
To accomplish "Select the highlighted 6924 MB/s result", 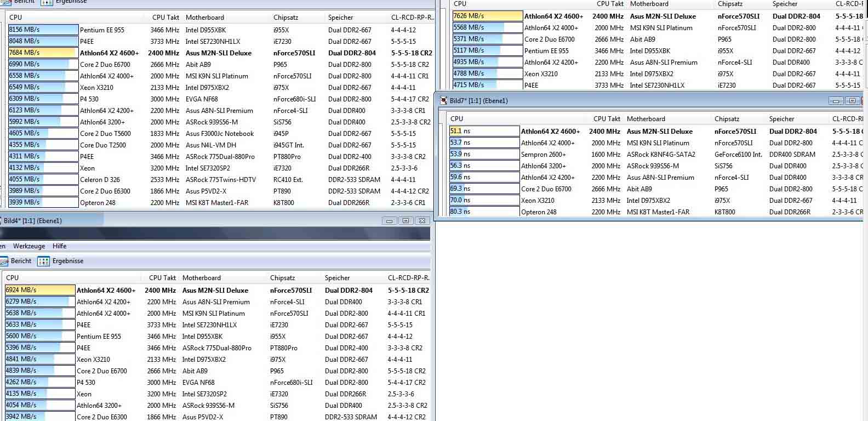I will (40, 290).
